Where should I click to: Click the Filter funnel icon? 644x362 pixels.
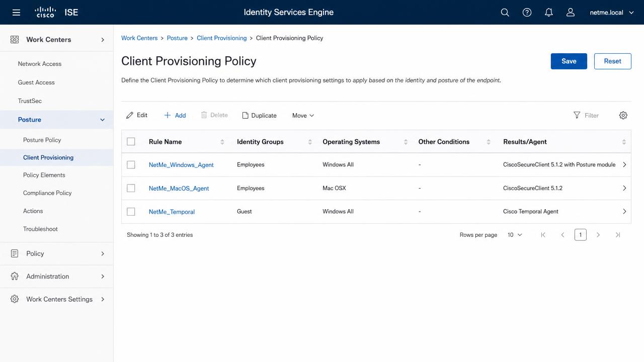click(x=577, y=115)
